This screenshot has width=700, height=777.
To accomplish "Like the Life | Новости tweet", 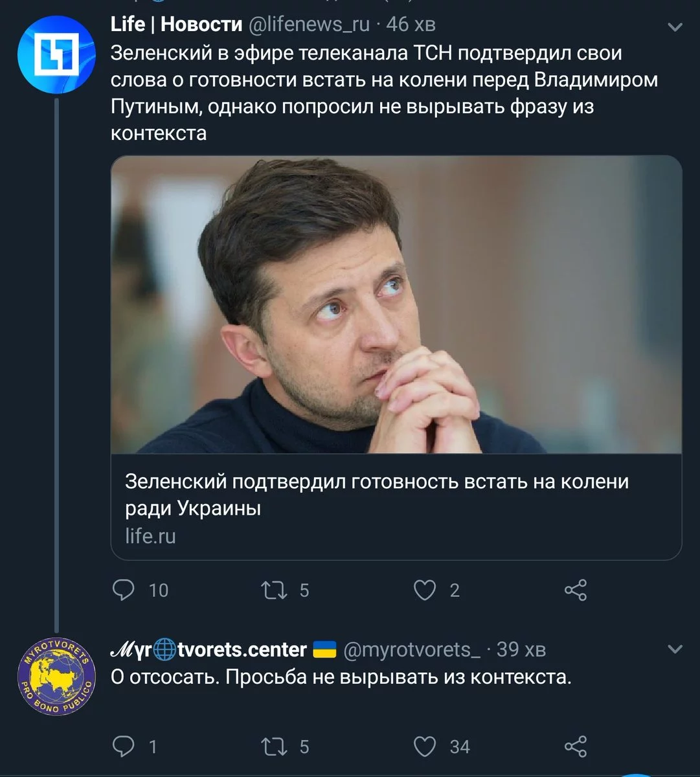I will (425, 590).
